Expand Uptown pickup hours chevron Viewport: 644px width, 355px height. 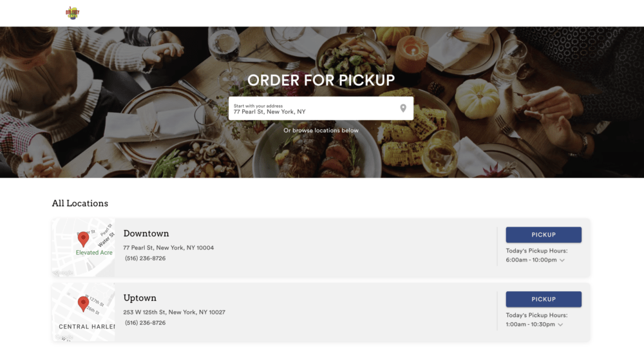click(560, 325)
